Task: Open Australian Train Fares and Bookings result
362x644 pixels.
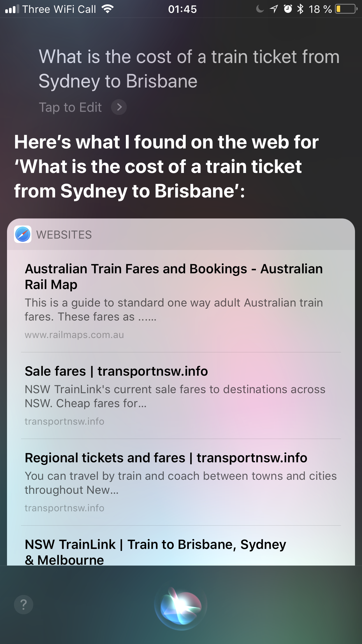Action: [174, 276]
